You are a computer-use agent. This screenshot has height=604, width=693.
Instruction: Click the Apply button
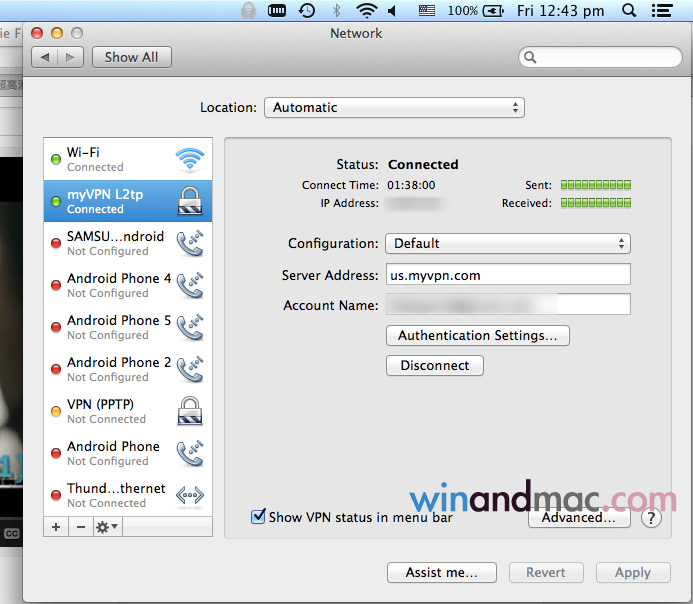pos(633,572)
